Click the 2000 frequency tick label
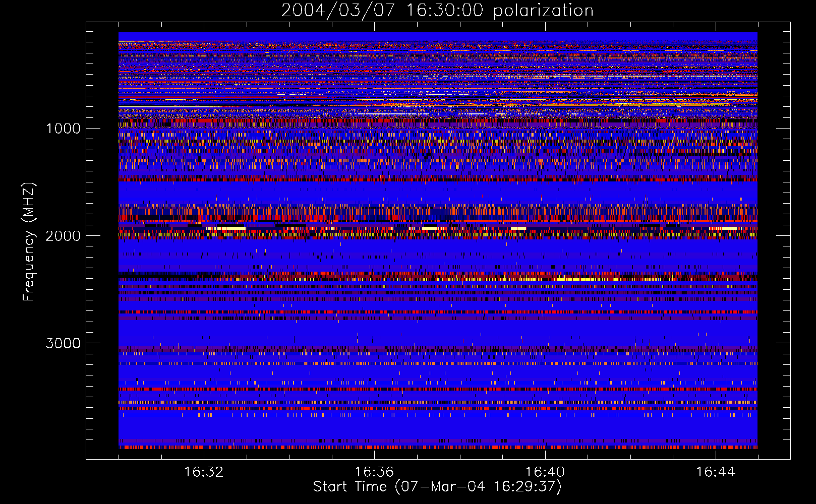 point(63,236)
